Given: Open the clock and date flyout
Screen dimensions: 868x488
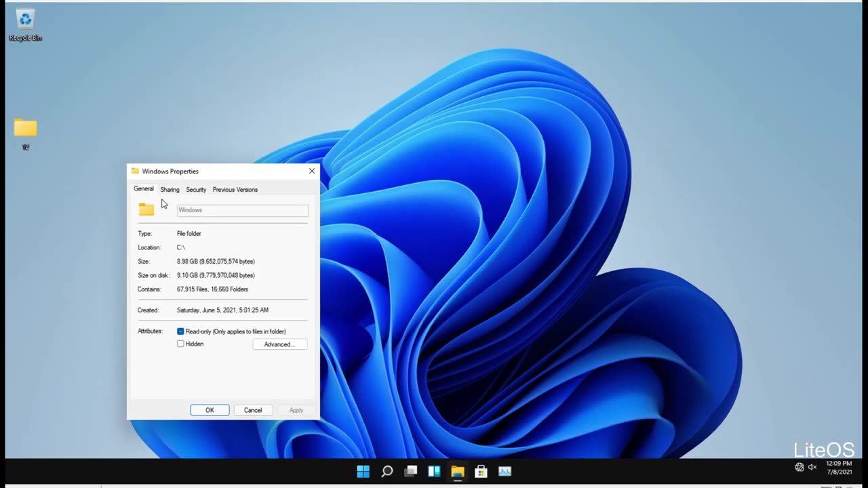Looking at the screenshot, I should (839, 468).
